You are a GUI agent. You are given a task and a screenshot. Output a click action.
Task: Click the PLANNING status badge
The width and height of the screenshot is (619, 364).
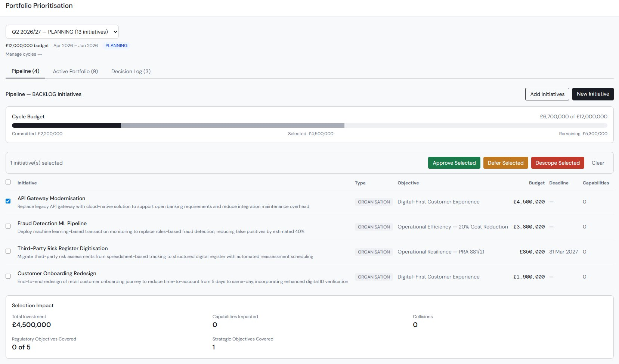[x=116, y=45]
